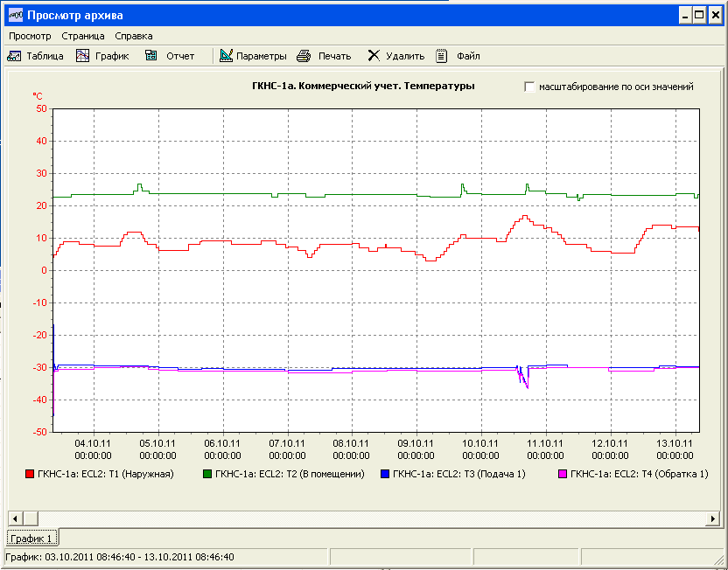This screenshot has height=570, width=728.
Task: Click green T2 (В помещении) legend swatch
Action: coord(207,474)
